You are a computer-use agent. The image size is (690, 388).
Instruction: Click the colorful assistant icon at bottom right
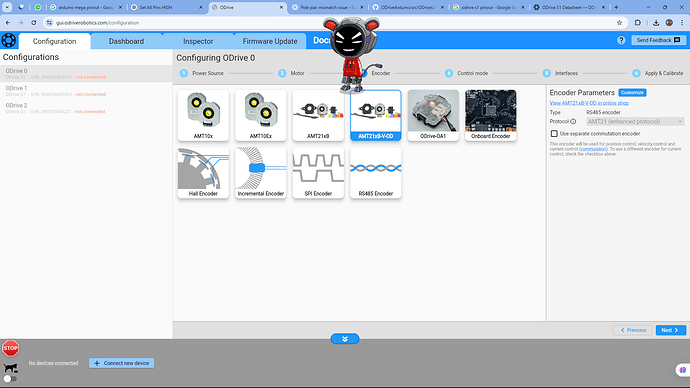coord(683,370)
